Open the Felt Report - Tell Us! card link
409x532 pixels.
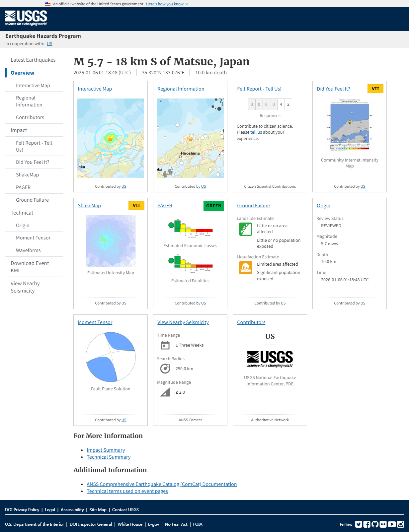(x=259, y=89)
